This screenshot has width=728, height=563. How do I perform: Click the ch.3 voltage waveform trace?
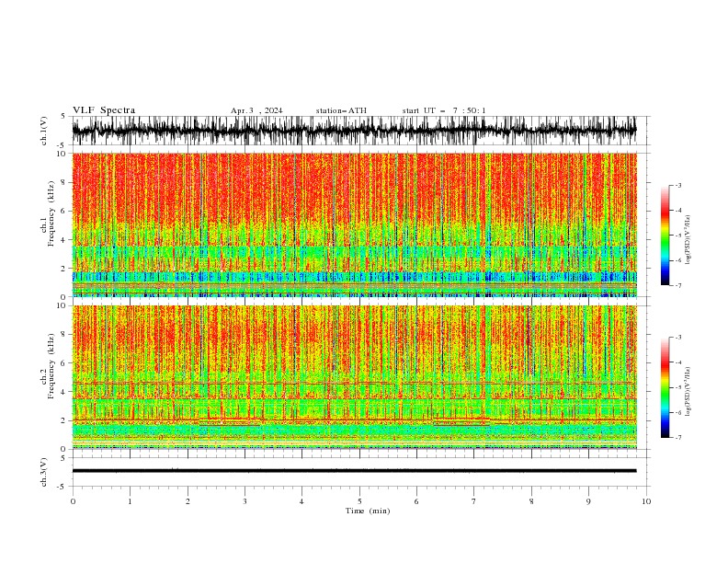(354, 471)
